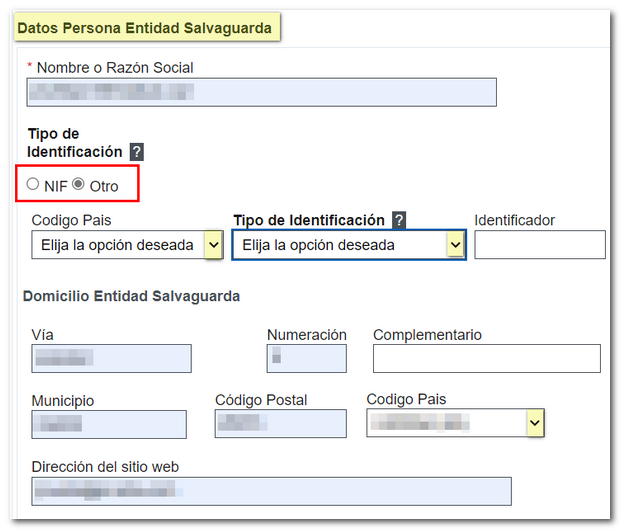Select the NIF radio button
621x530 pixels.
(x=33, y=184)
